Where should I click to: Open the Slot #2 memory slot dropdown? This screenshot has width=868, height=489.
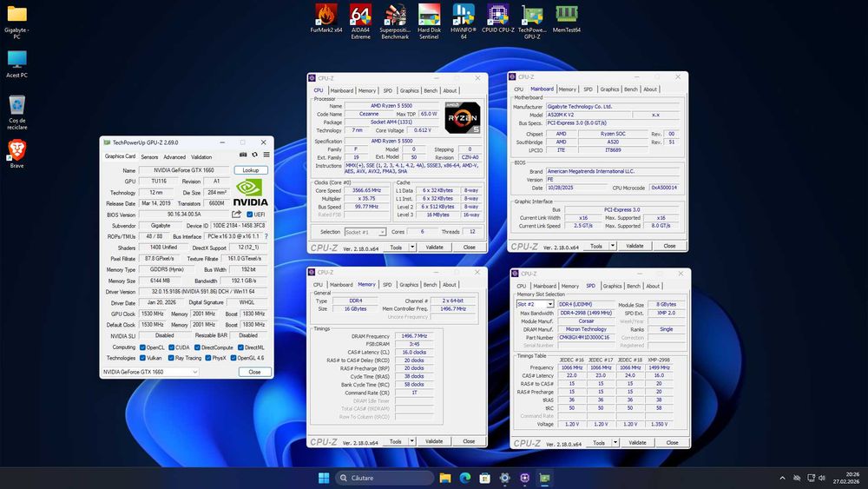pos(535,305)
